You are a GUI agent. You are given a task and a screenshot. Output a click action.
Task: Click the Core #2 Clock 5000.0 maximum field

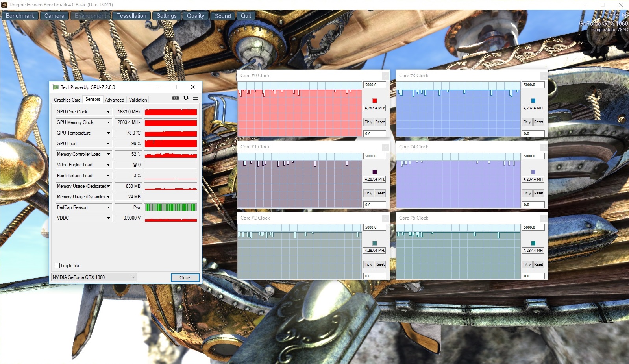(375, 227)
